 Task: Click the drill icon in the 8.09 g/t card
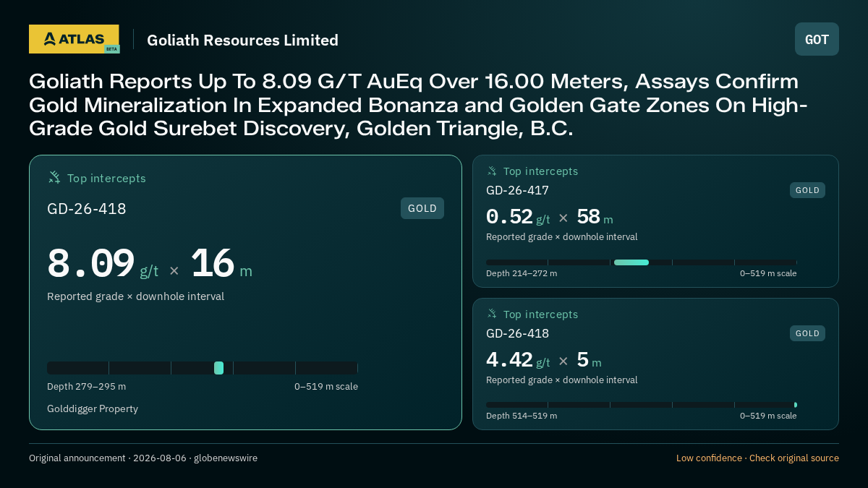54,177
